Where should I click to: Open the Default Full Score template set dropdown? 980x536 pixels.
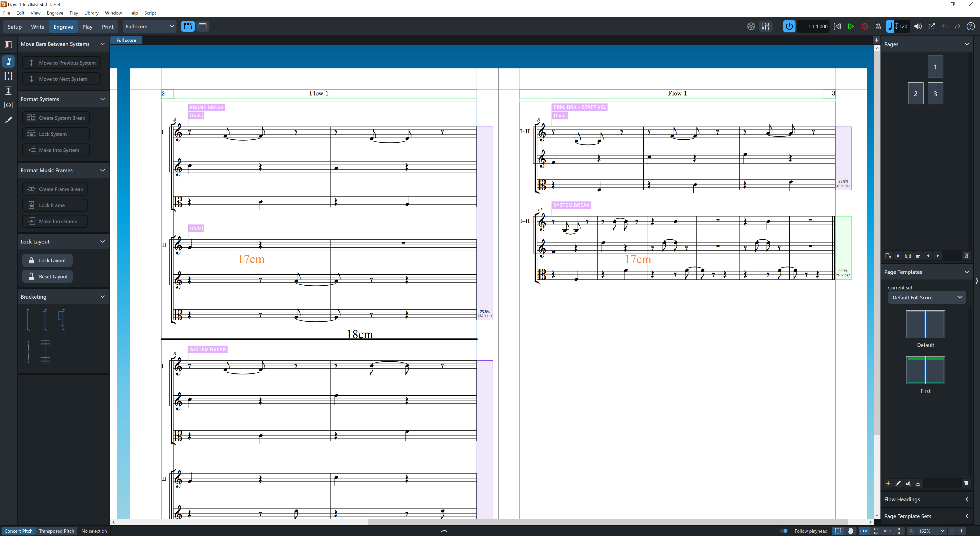tap(926, 298)
